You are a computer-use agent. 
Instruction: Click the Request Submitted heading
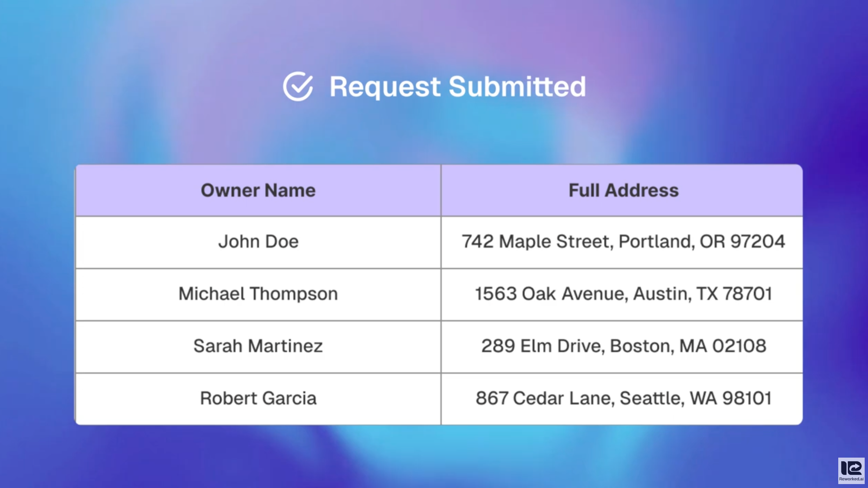[x=457, y=86]
